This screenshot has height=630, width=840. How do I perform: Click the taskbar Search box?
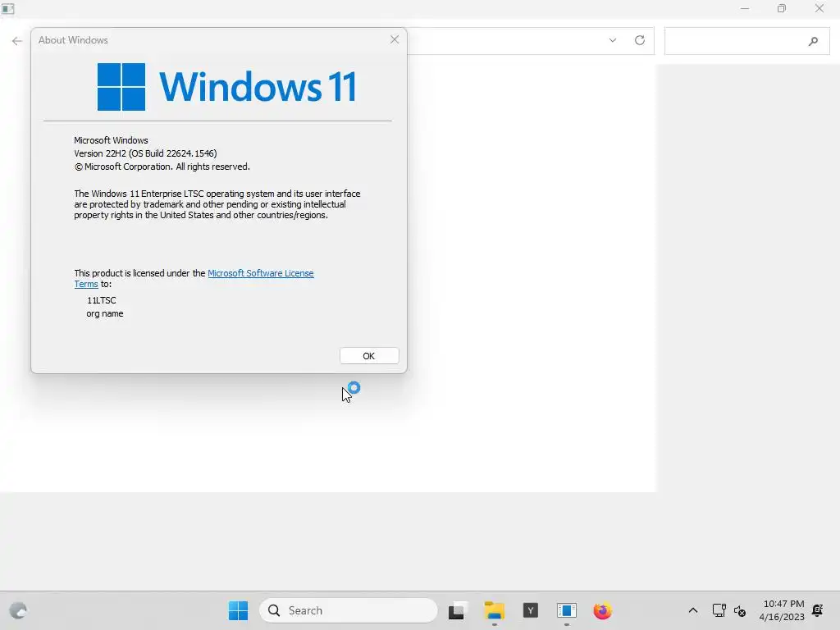pos(348,610)
